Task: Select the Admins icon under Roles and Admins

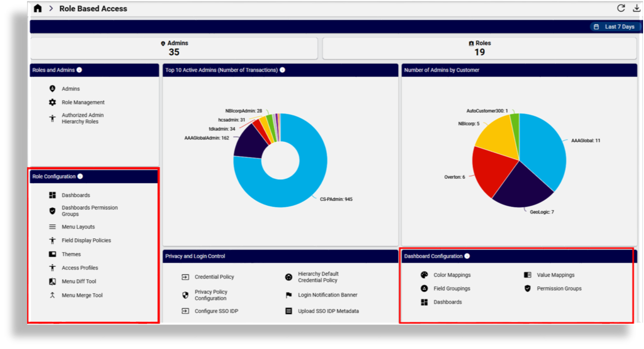Action: (52, 88)
